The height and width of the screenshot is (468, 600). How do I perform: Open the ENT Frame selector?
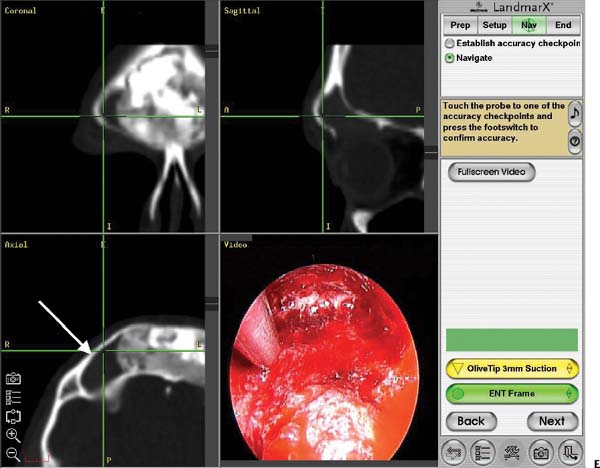coord(511,394)
